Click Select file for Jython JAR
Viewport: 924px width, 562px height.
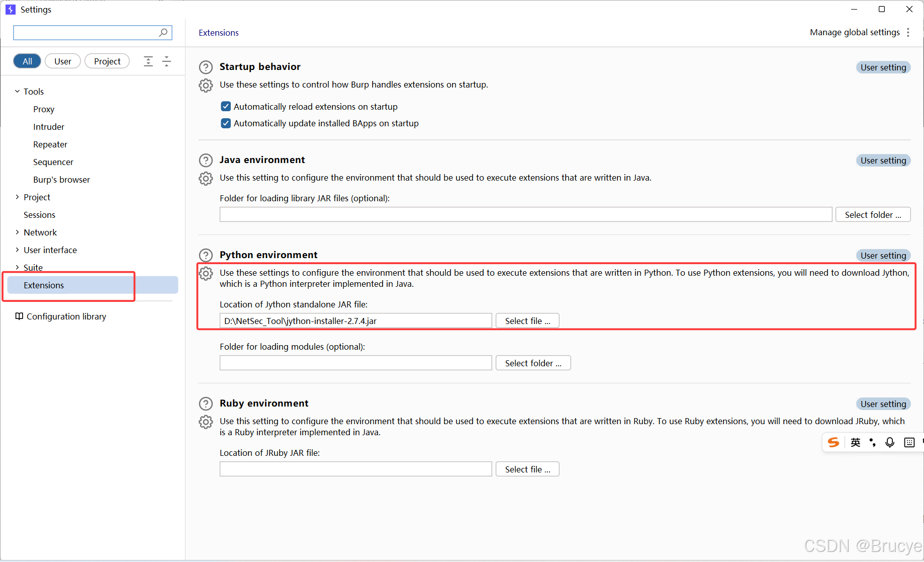pyautogui.click(x=527, y=320)
